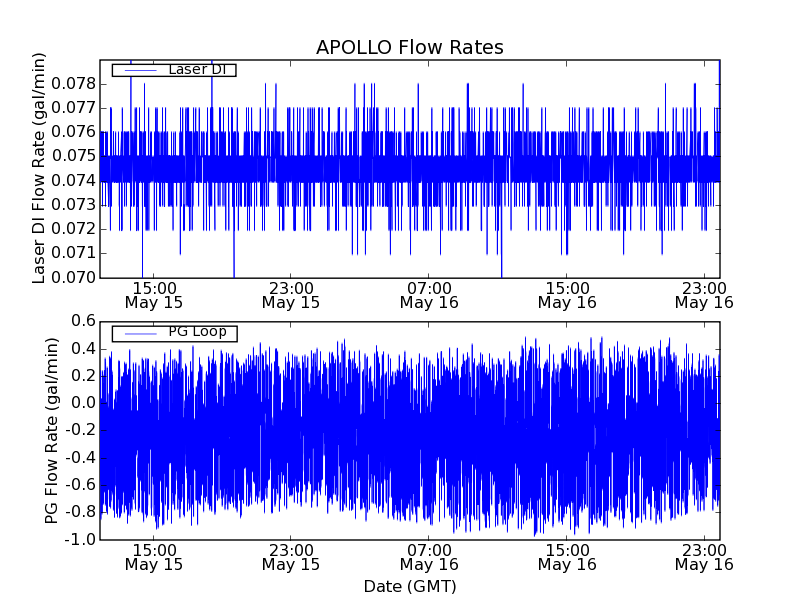Click the APOLLO Flow Rates chart title
The width and height of the screenshot is (800, 600).
409,48
